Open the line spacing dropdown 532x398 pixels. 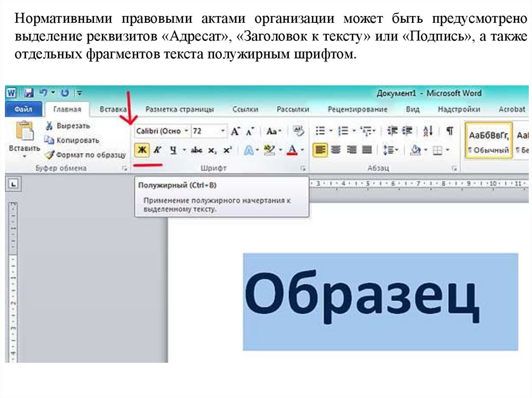tap(391, 150)
